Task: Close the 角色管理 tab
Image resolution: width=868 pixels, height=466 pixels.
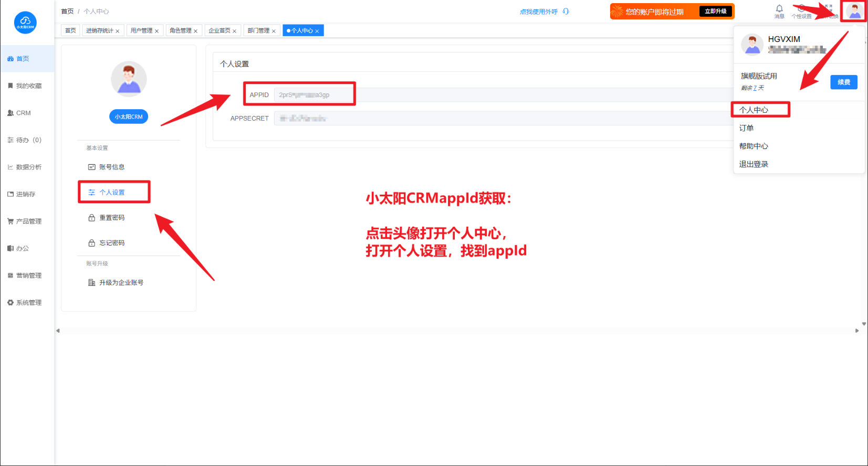Action: tap(195, 31)
